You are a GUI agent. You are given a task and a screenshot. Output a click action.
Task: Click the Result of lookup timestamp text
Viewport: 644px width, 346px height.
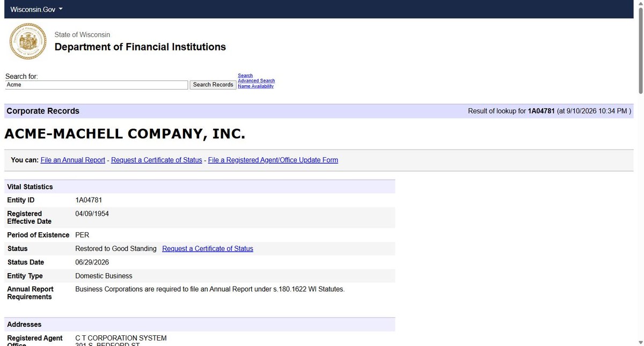pyautogui.click(x=550, y=111)
